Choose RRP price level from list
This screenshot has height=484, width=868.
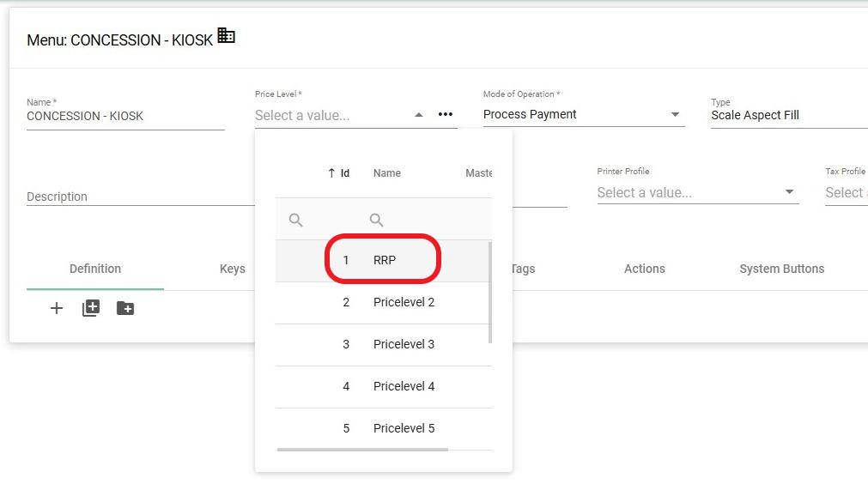384,260
